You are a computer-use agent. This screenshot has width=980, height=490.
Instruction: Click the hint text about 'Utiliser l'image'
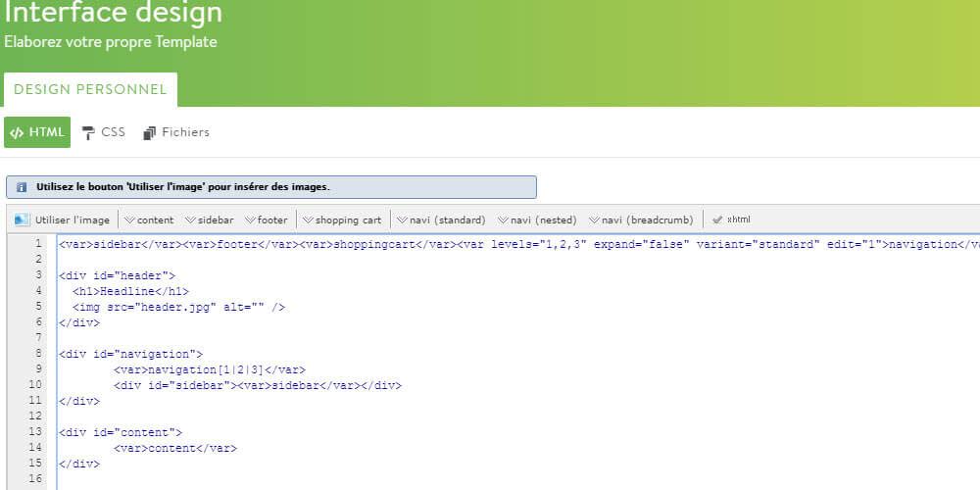coord(182,187)
